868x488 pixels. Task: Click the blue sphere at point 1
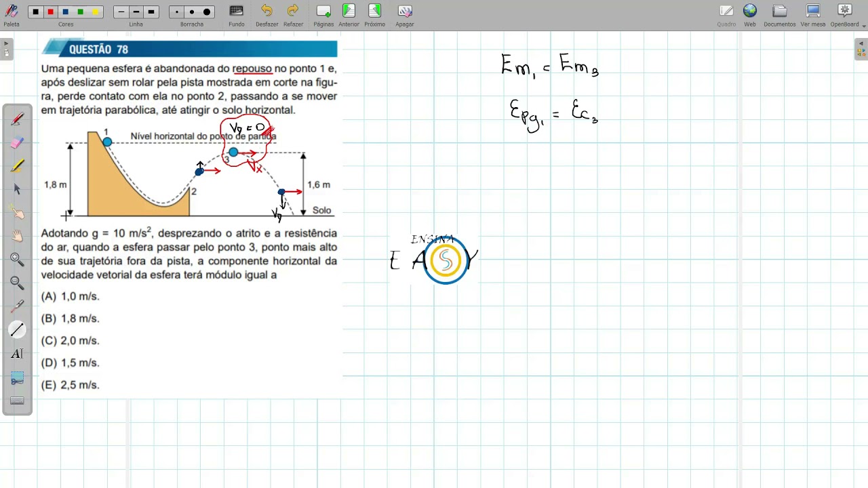[x=107, y=142]
